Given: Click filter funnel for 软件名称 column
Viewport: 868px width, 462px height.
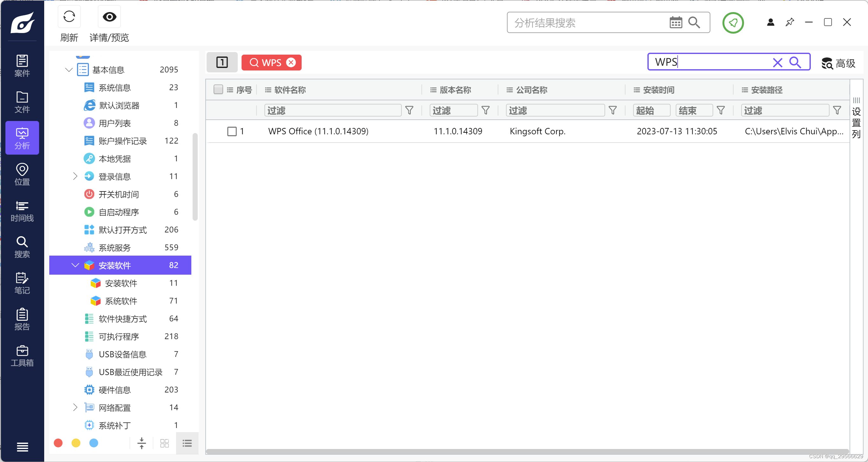Looking at the screenshot, I should pos(409,110).
